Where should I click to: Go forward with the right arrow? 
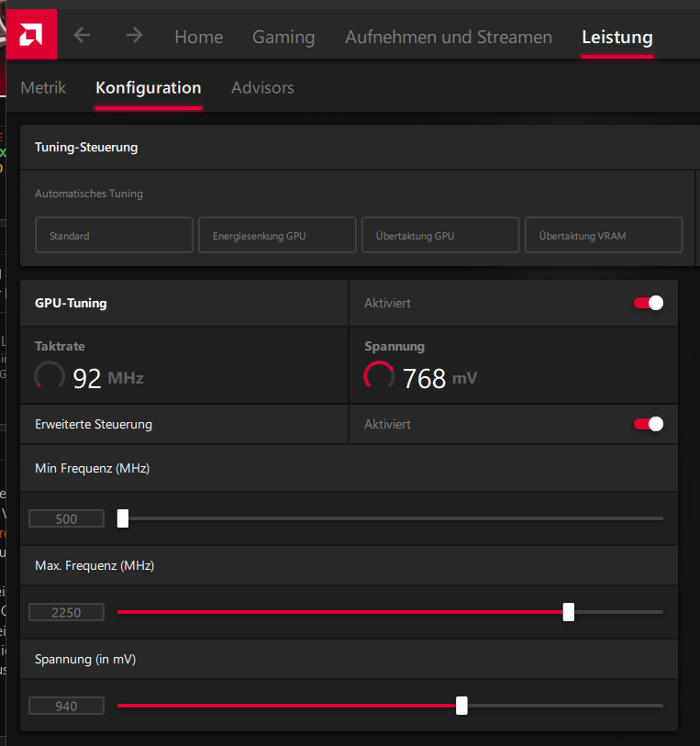click(135, 35)
